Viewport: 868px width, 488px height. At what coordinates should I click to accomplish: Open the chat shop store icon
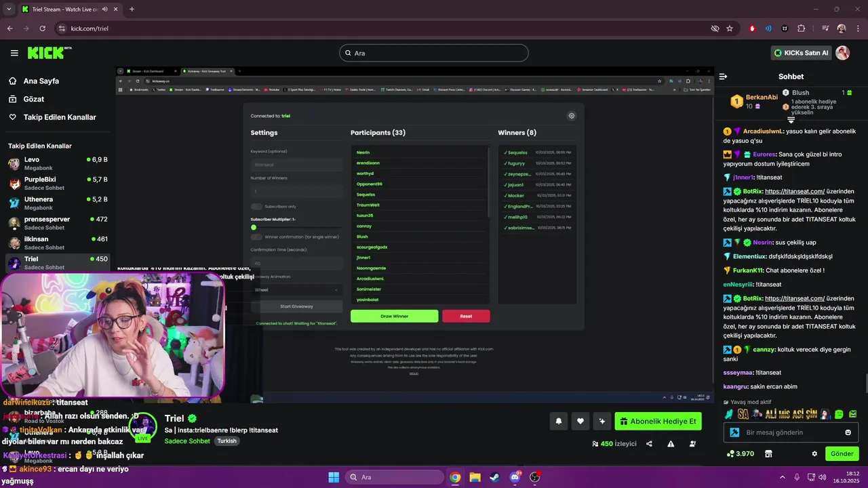pyautogui.click(x=768, y=453)
